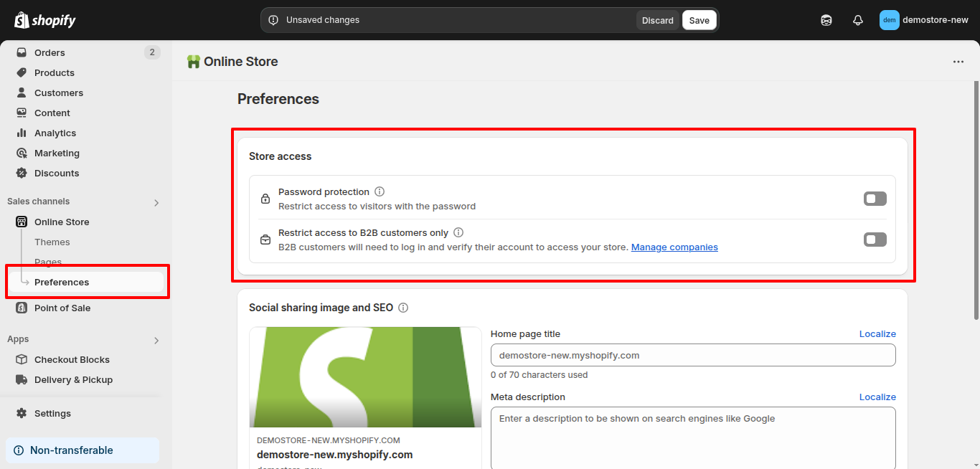Viewport: 980px width, 469px height.
Task: Click the Password protection info tooltip icon
Action: 380,191
